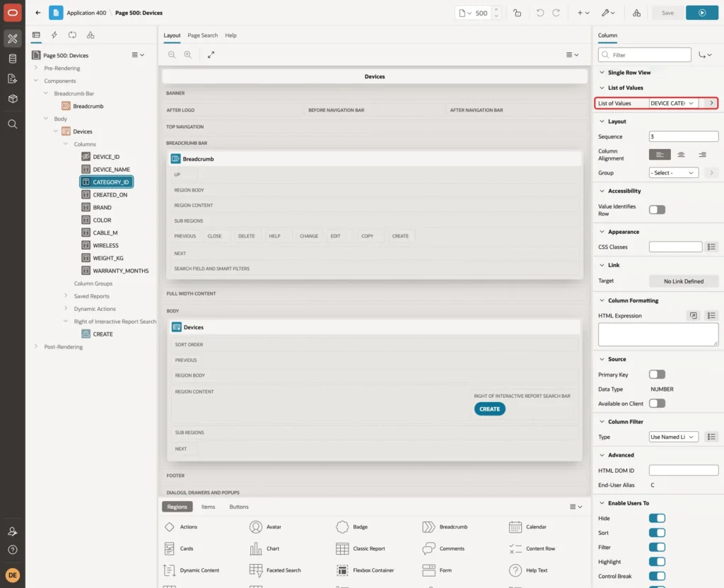
Task: Switch gallery to Items tab
Action: point(209,507)
